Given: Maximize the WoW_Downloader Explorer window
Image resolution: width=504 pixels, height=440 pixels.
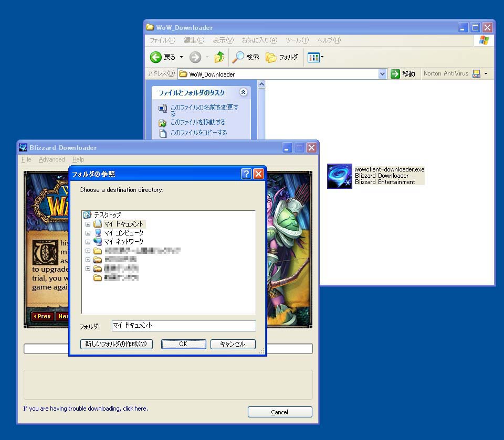Looking at the screenshot, I should tap(475, 28).
